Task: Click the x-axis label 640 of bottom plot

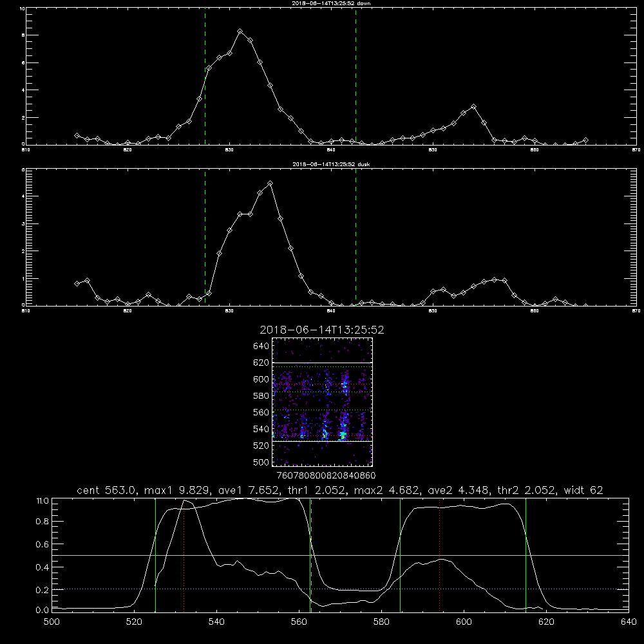Action: point(629,622)
